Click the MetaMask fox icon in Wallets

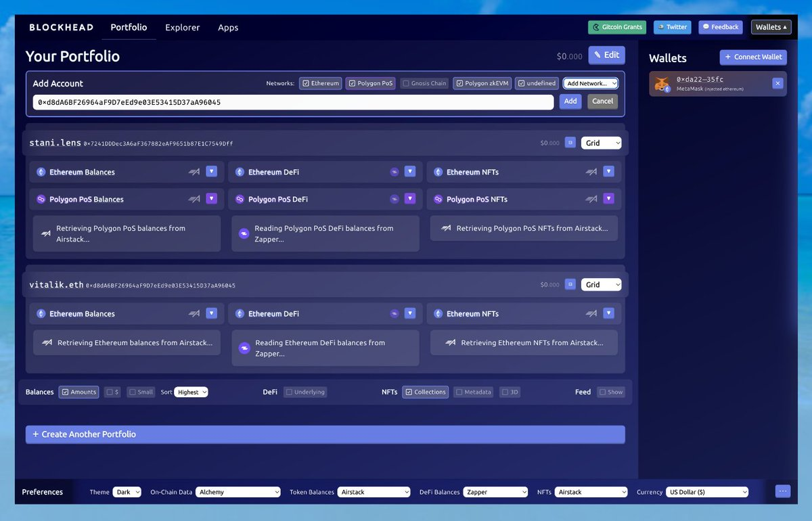click(661, 84)
